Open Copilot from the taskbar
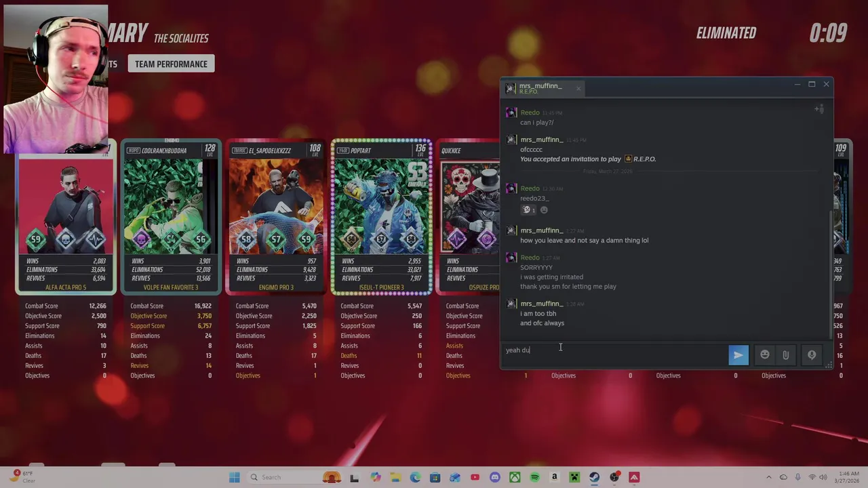 (375, 478)
